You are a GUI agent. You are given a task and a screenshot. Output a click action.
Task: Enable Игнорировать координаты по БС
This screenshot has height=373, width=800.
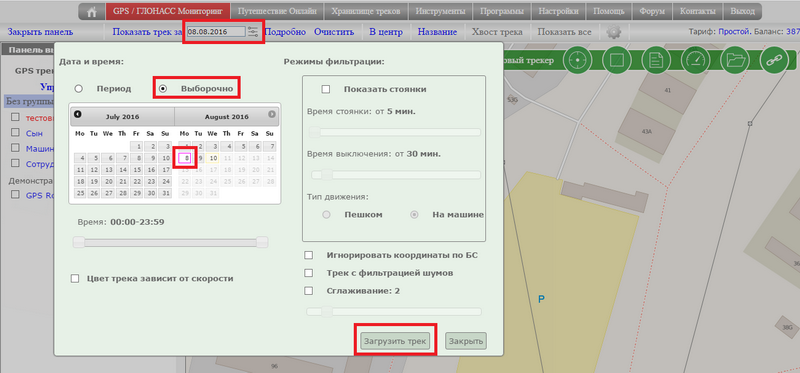click(309, 255)
